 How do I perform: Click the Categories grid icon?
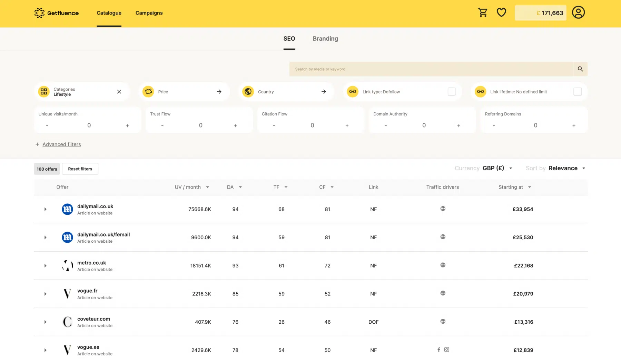click(x=44, y=92)
